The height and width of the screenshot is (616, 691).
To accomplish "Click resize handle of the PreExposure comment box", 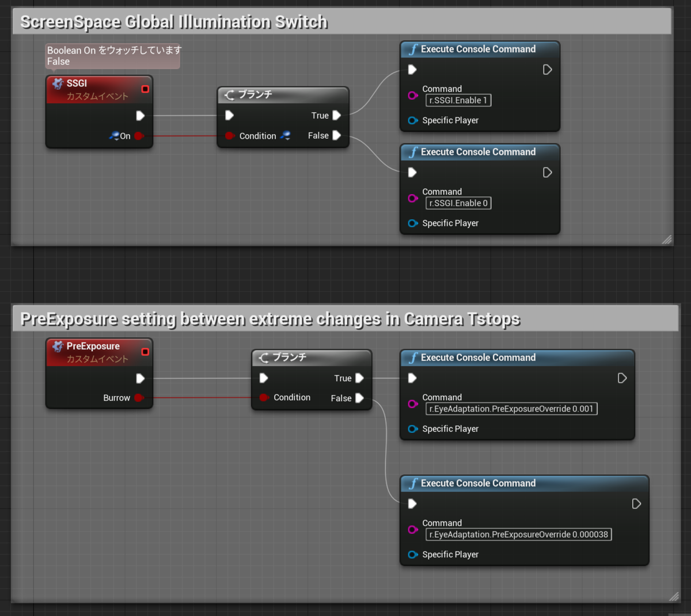I will [x=674, y=596].
